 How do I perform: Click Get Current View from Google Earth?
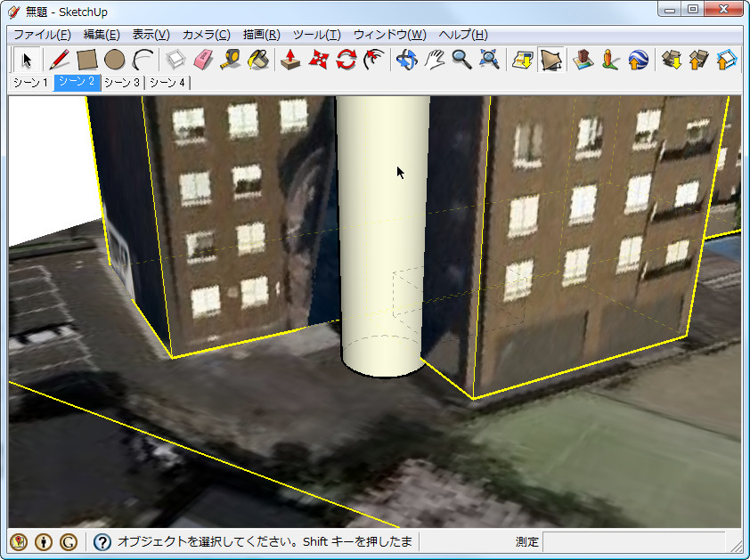click(522, 60)
